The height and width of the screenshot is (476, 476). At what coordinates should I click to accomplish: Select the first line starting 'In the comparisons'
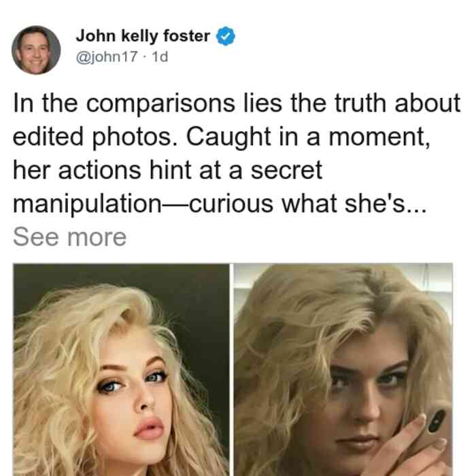237,103
